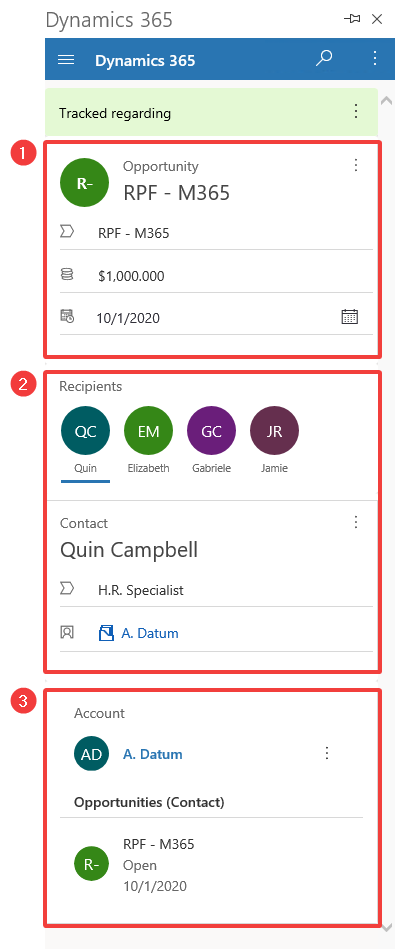Open RPF - M365 opportunity in Opportunities (Contact)
This screenshot has height=949, width=395.
[x=158, y=844]
